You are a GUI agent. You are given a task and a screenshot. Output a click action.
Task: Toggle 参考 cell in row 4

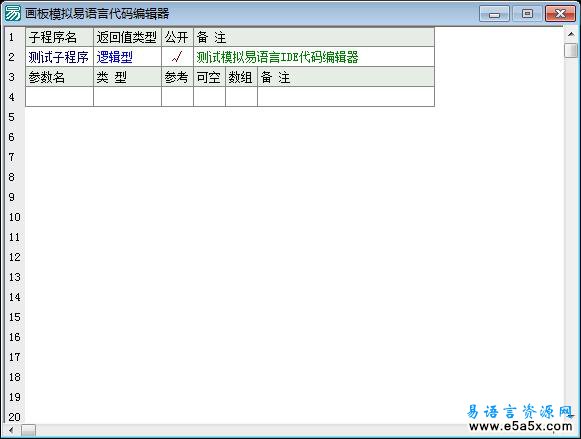[177, 97]
